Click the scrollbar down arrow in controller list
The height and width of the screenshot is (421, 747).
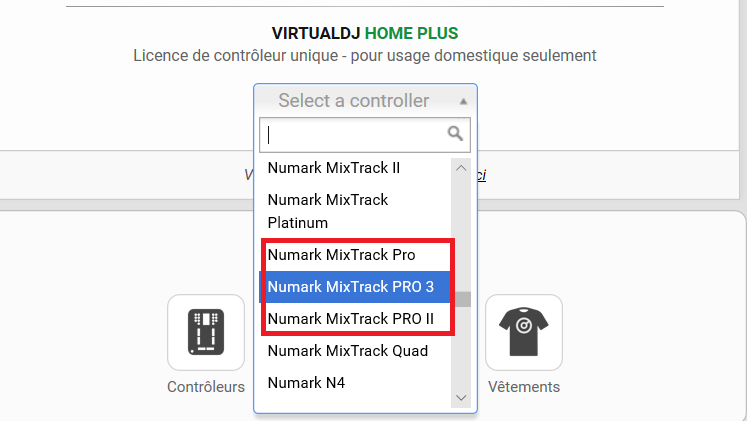pyautogui.click(x=461, y=398)
